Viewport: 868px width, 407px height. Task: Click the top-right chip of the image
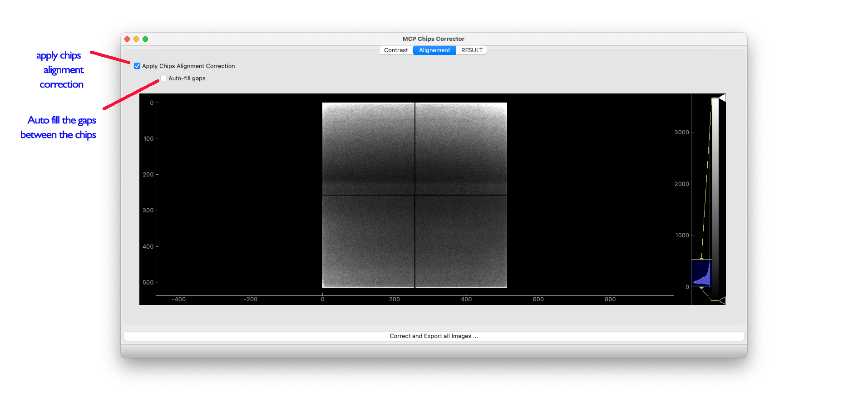pos(461,148)
